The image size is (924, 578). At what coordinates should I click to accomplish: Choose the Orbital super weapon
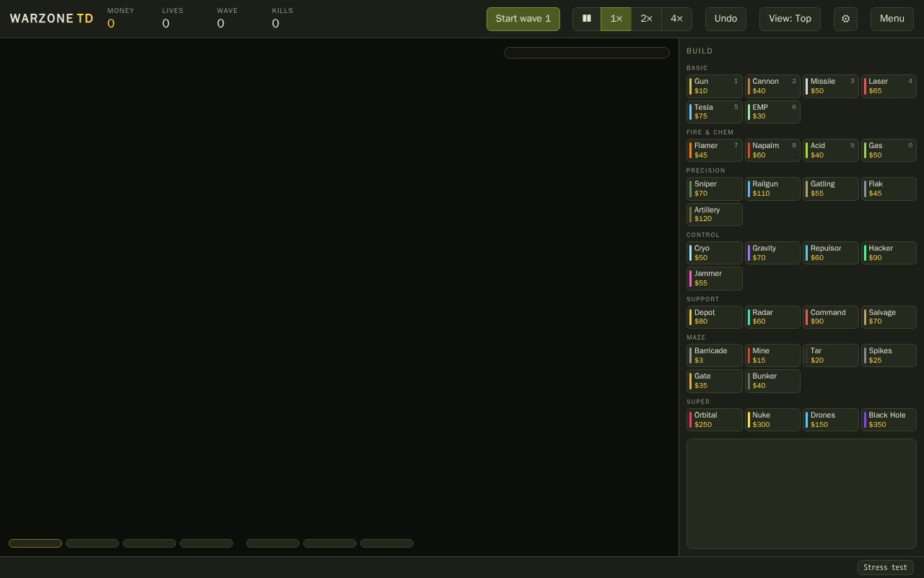click(x=715, y=420)
